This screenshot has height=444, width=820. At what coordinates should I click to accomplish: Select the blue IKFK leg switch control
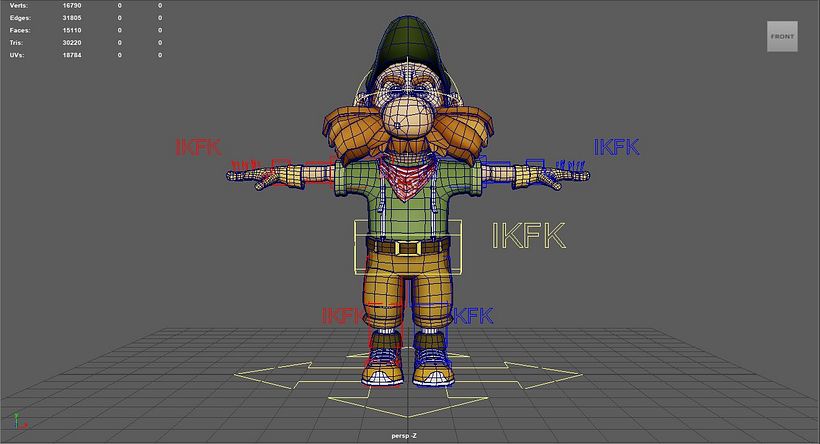(x=473, y=316)
